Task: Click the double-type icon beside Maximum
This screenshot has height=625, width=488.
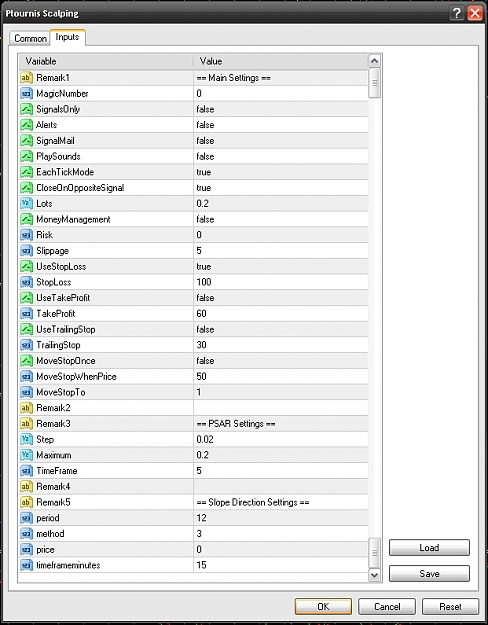Action: point(26,455)
